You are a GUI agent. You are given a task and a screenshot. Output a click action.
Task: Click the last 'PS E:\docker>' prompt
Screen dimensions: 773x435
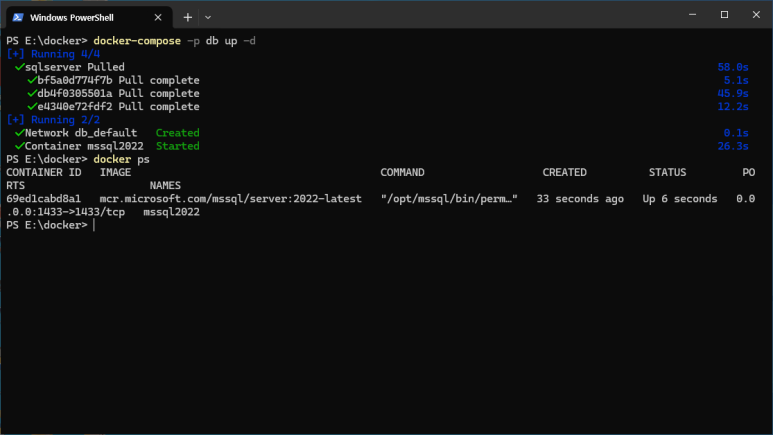(47, 225)
